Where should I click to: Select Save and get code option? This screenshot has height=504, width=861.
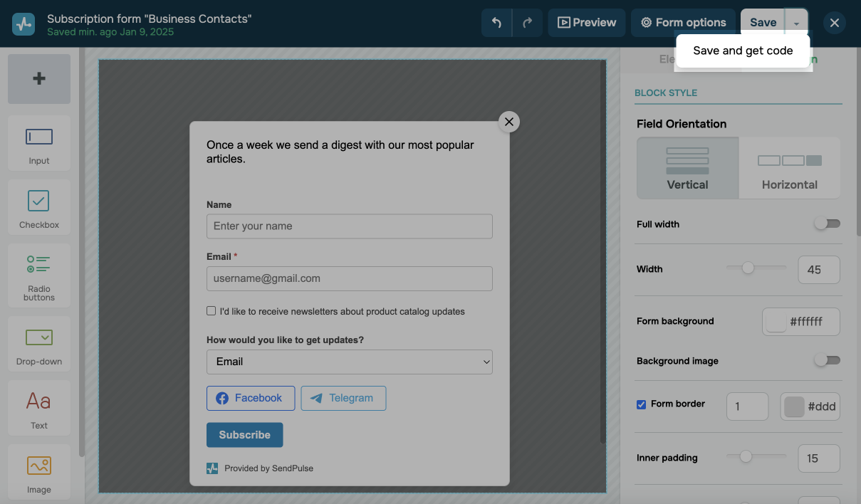coord(743,51)
